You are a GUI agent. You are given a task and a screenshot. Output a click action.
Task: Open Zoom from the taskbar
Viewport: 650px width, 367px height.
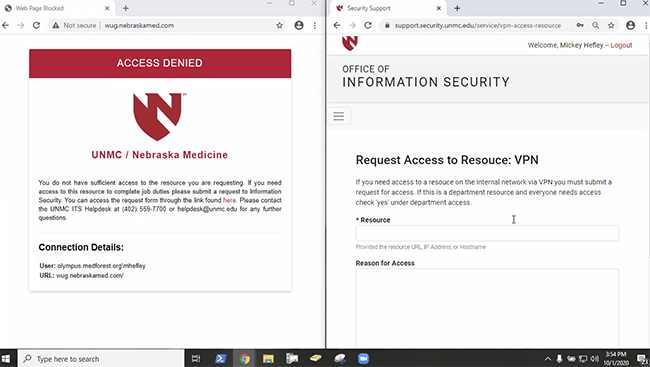364,359
